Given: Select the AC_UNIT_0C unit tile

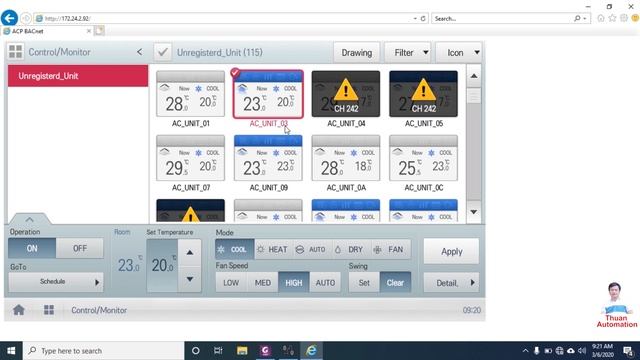Looking at the screenshot, I should click(x=423, y=158).
